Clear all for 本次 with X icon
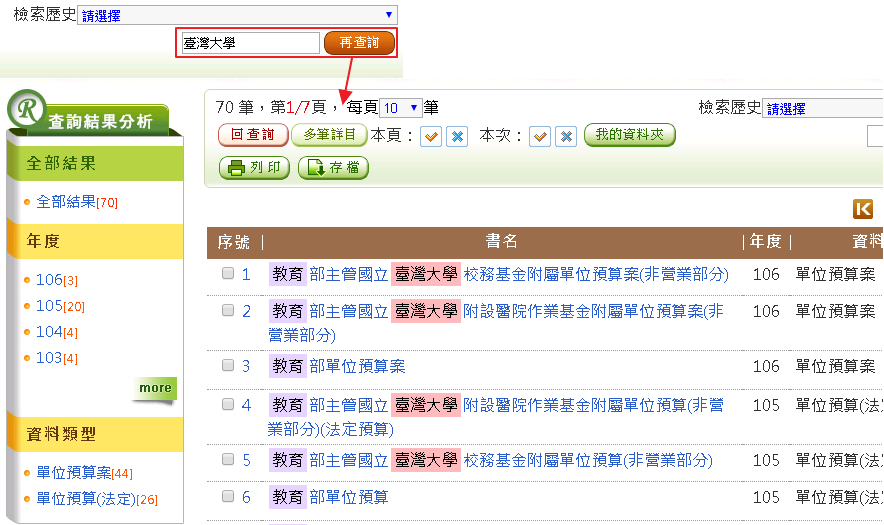884x525 pixels. 566,136
